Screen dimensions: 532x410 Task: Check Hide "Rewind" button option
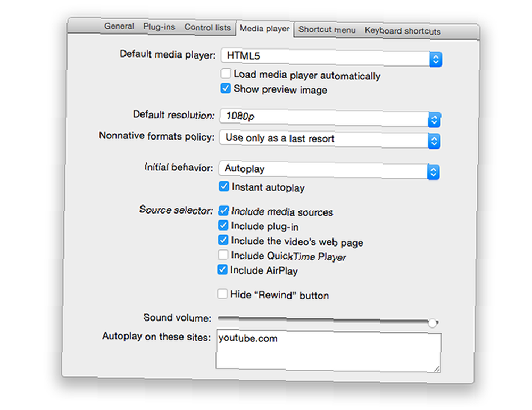tap(222, 294)
